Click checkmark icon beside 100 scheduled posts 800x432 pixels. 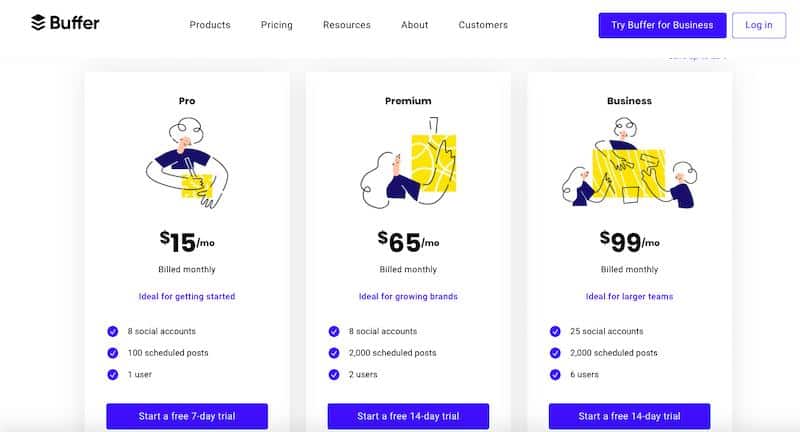coord(113,353)
